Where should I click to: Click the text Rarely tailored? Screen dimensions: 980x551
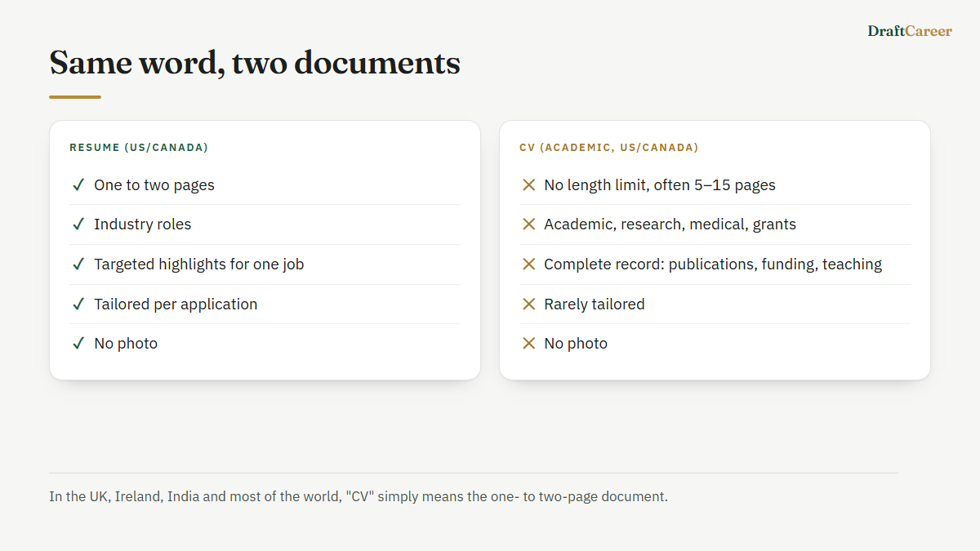(595, 304)
